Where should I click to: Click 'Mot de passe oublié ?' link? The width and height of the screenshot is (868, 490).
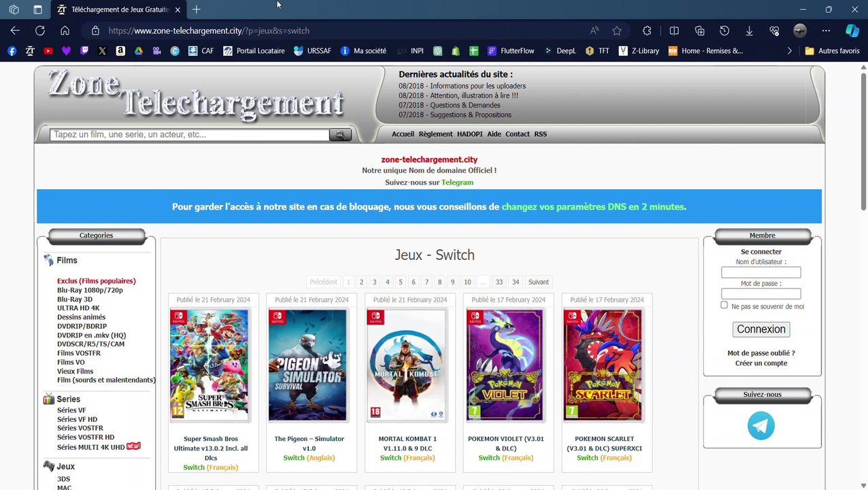761,353
